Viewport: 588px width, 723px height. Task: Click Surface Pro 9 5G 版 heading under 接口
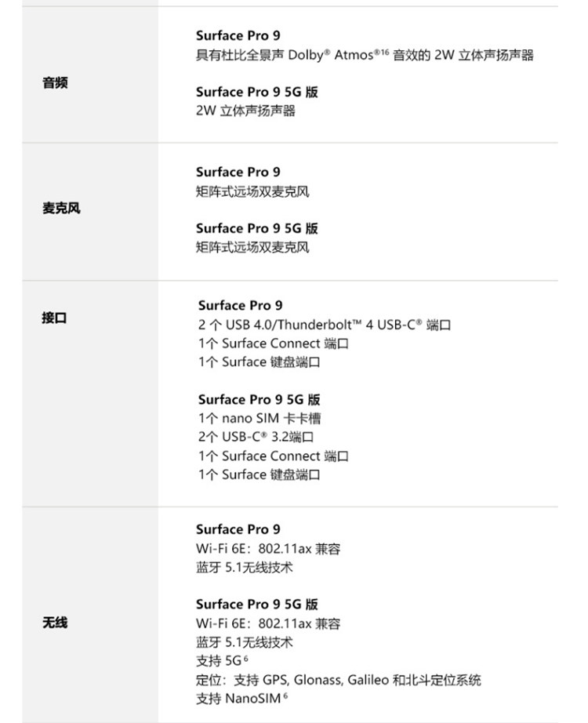(x=259, y=400)
